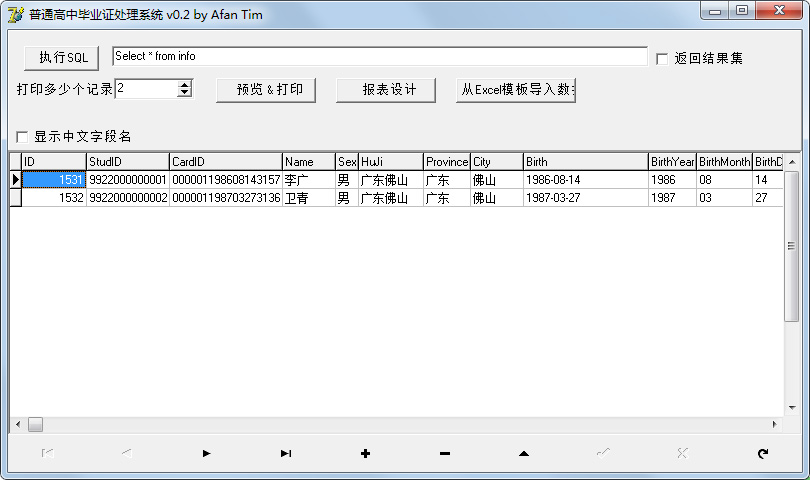Click the HuJi column header

391,162
